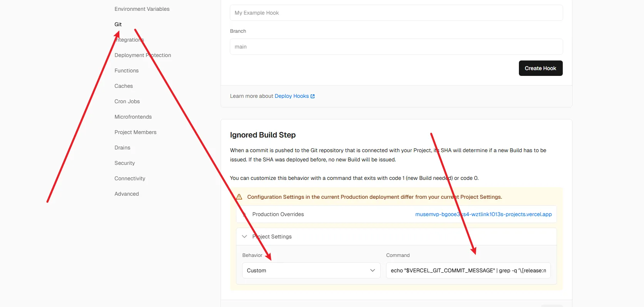Screen dimensions: 644x307
Task: Go to Deployment Protection settings
Action: 143,55
